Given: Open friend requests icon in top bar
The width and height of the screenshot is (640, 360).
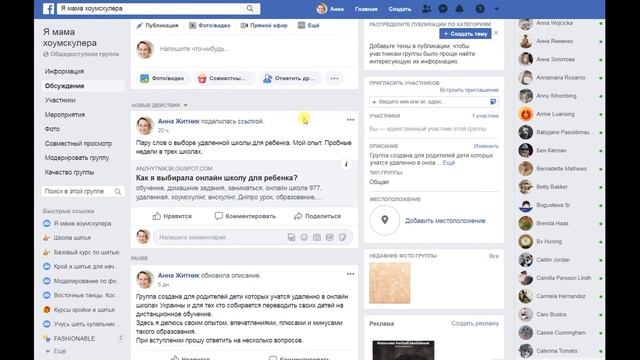Looking at the screenshot, I should tap(426, 9).
